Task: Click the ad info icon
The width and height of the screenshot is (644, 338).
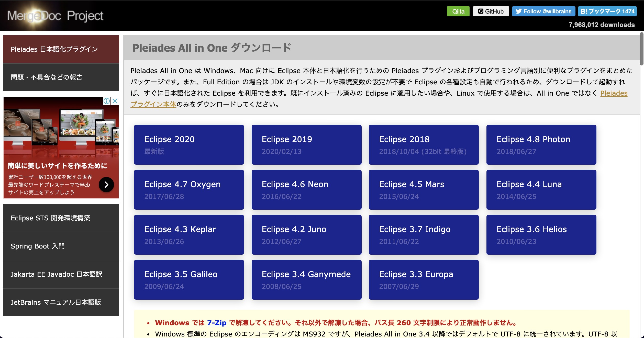Action: 107,101
